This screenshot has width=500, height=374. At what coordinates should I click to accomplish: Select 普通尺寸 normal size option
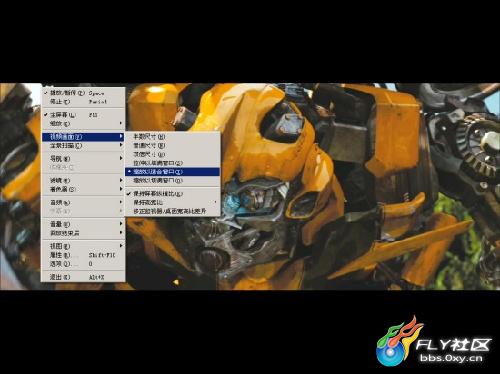coord(172,146)
